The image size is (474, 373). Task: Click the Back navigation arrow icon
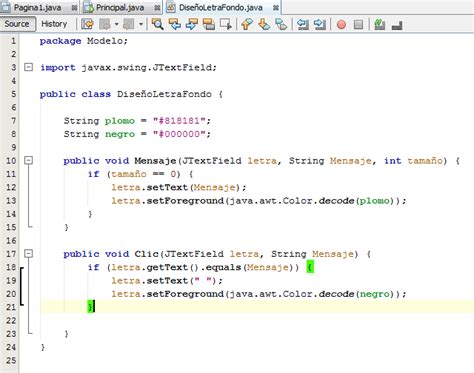[x=105, y=24]
